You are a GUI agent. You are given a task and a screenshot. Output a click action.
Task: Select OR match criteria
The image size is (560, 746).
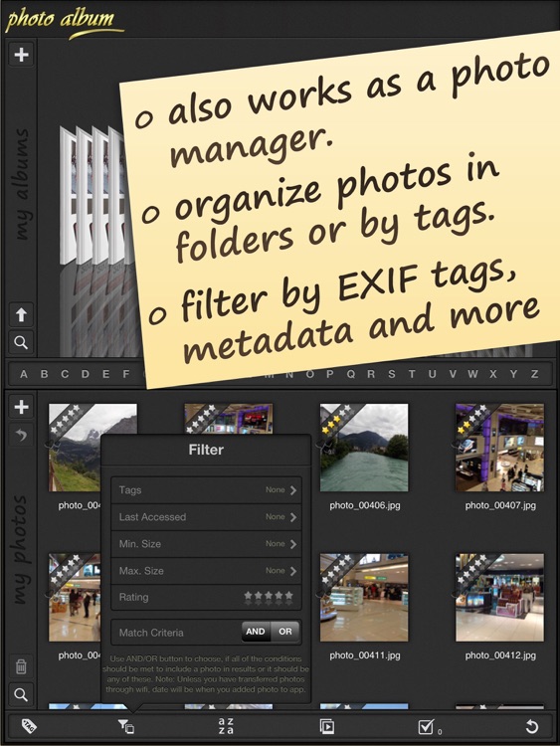click(285, 632)
